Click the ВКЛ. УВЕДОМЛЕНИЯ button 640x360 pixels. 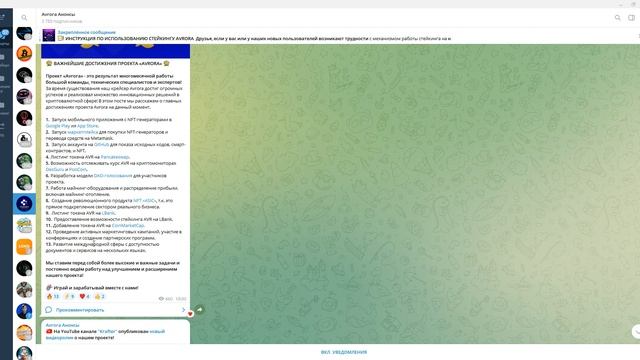pyautogui.click(x=344, y=352)
